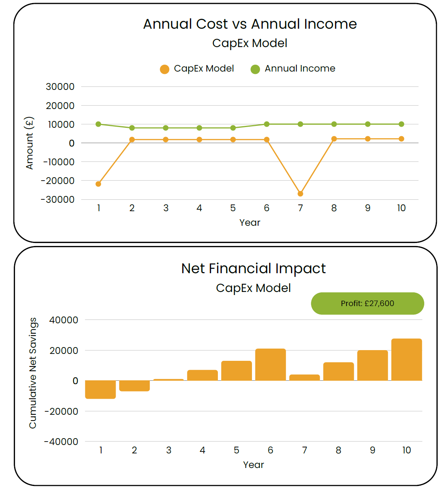Click Annual Income point at year 10

point(401,124)
